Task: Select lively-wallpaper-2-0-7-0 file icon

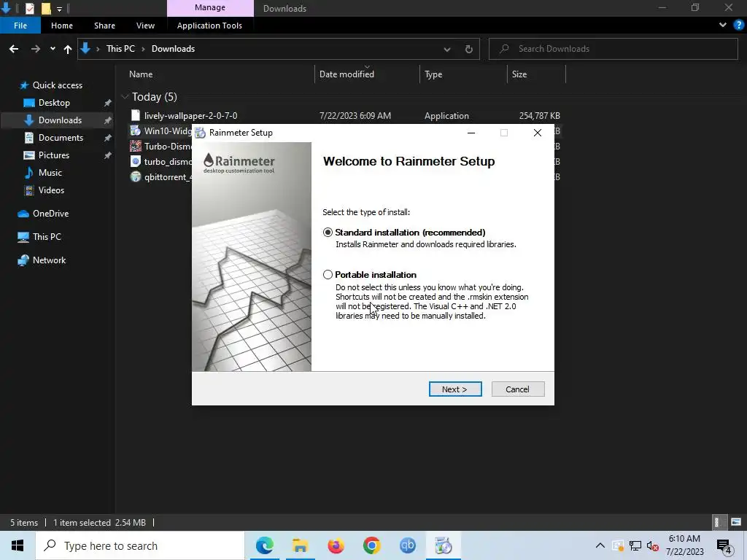Action: (136, 115)
